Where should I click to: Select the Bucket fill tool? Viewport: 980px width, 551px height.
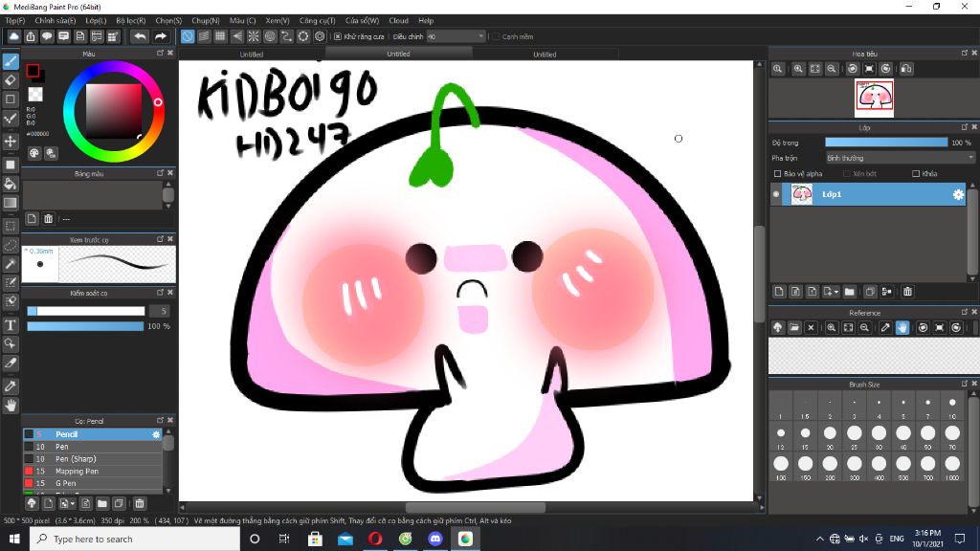pyautogui.click(x=11, y=184)
